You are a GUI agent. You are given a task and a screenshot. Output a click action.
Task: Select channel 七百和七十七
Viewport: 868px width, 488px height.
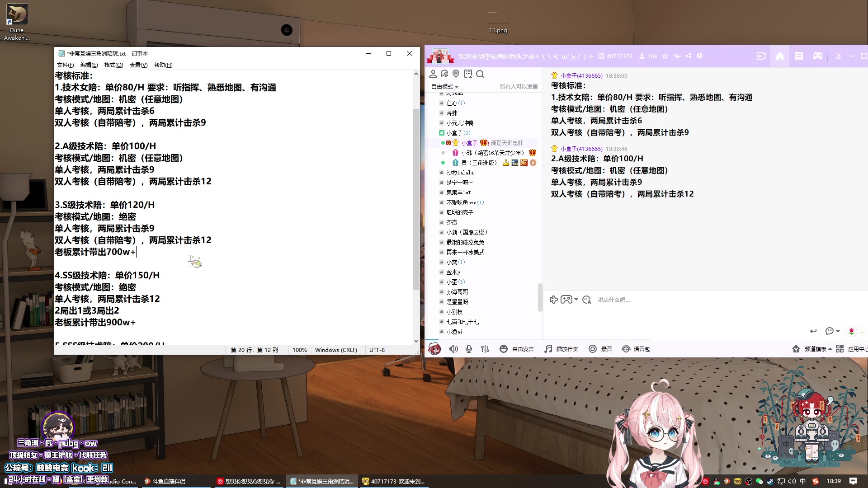point(462,322)
